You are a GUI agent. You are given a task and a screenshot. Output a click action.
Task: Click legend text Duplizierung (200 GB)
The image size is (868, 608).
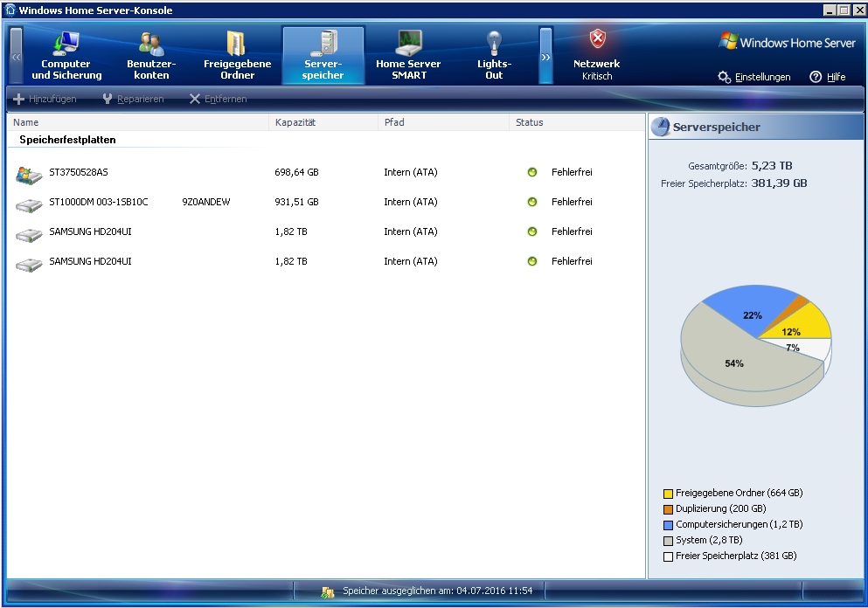(x=721, y=508)
